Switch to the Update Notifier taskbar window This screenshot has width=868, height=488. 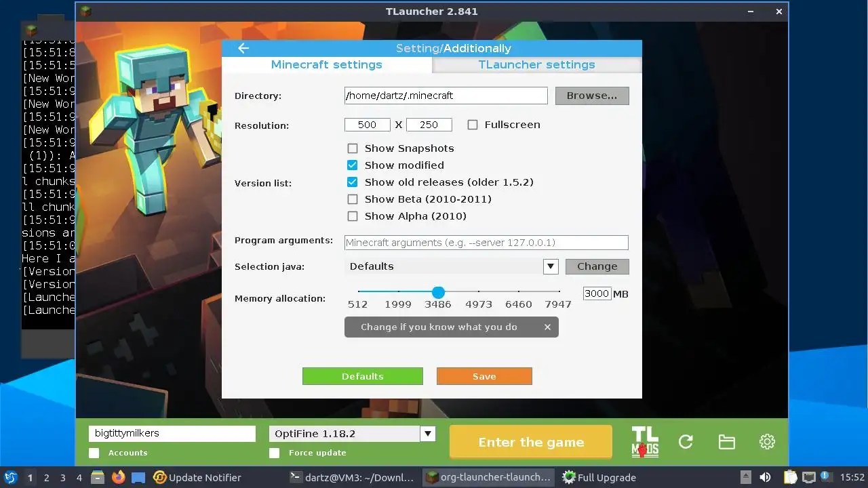pyautogui.click(x=197, y=477)
